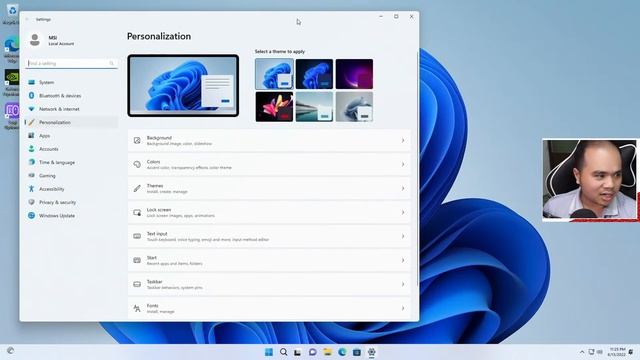Apply the lake landscape theme
Screen dimensions: 640x360
[x=314, y=107]
